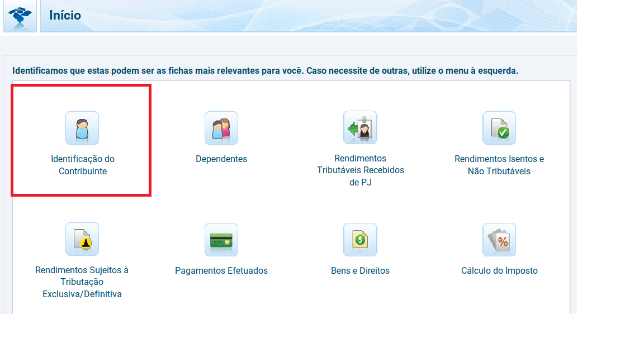
Task: Click the "Início" page title
Action: tap(65, 16)
